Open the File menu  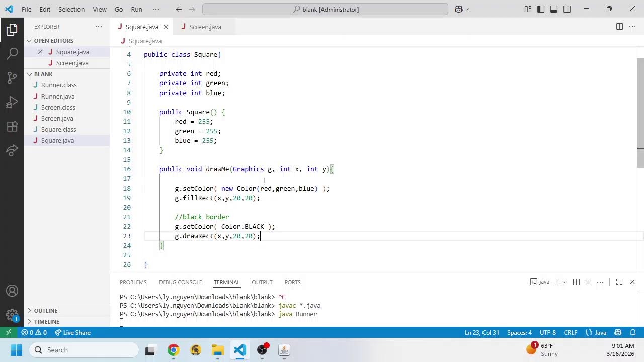(x=27, y=9)
